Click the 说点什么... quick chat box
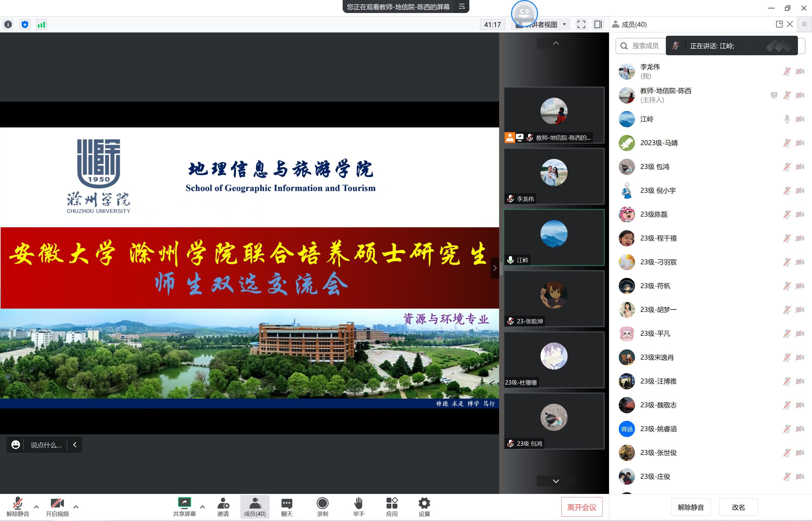 (46, 445)
